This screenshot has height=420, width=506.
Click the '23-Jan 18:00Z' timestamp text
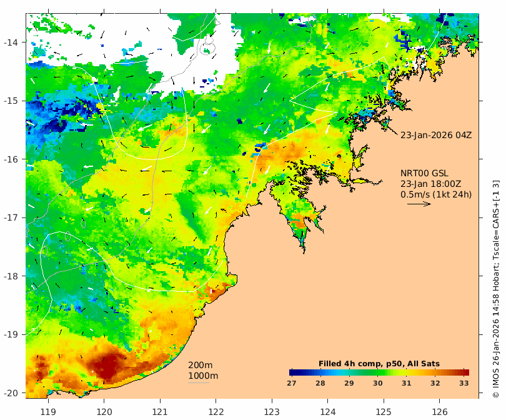(x=431, y=184)
